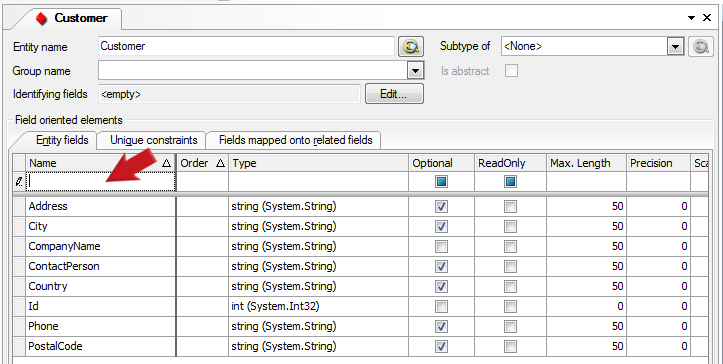Viewport: 723px width, 364px height.
Task: Click the pencil edit indicator in new row
Action: click(19, 182)
